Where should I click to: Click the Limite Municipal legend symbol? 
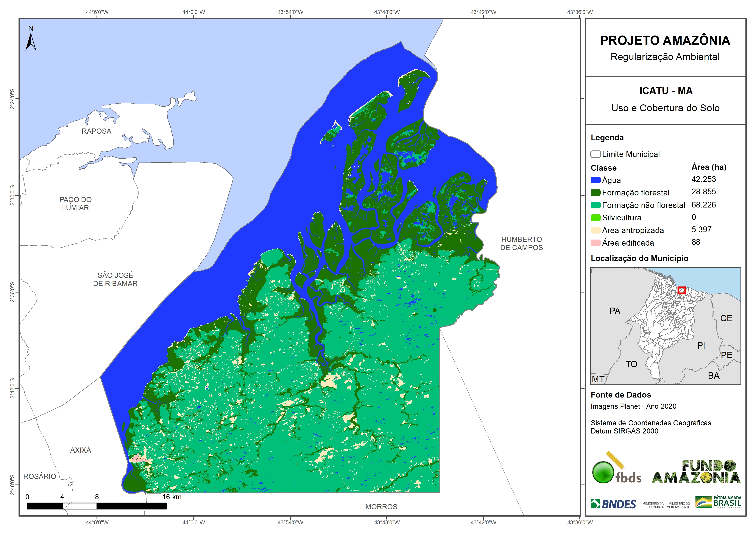coord(595,154)
